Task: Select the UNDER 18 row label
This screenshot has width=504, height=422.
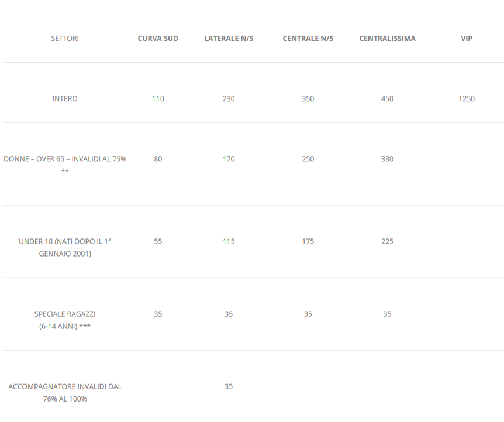Action: click(x=65, y=247)
